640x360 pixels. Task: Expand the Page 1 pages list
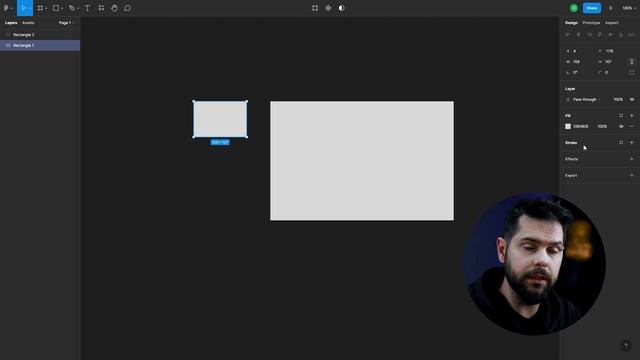point(67,23)
